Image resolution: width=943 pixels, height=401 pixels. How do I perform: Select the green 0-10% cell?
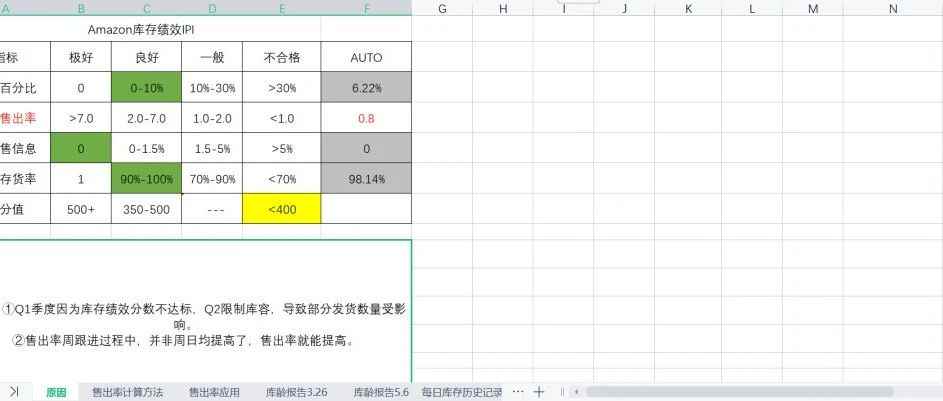(x=146, y=87)
